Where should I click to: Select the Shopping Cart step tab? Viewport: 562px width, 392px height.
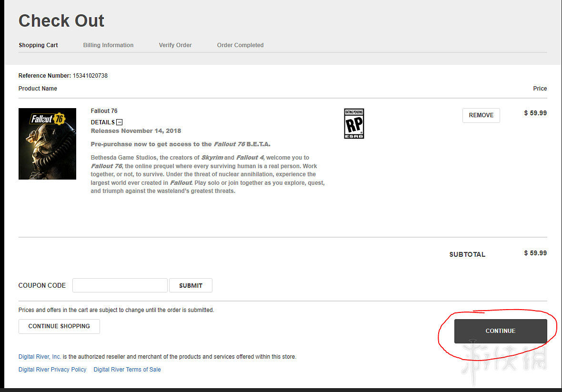pyautogui.click(x=38, y=45)
